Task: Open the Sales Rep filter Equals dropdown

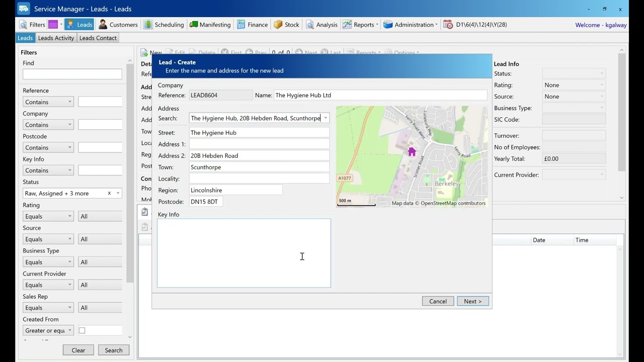Action: point(48,308)
